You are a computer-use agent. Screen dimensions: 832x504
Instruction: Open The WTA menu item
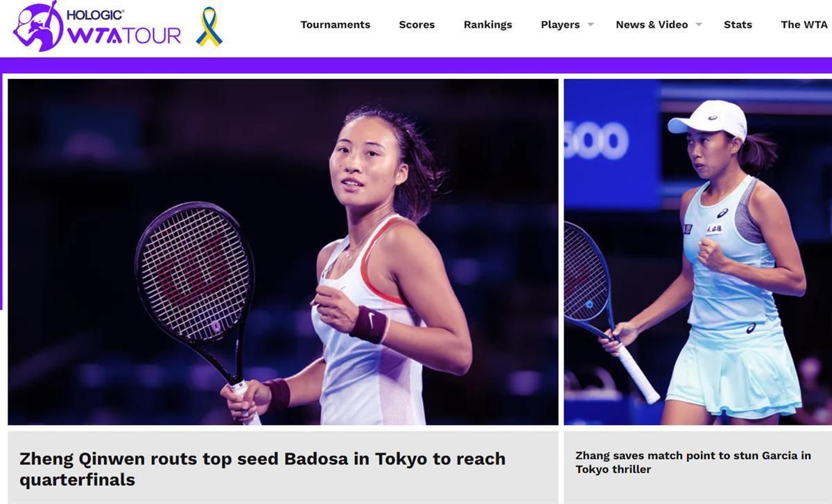click(x=804, y=24)
